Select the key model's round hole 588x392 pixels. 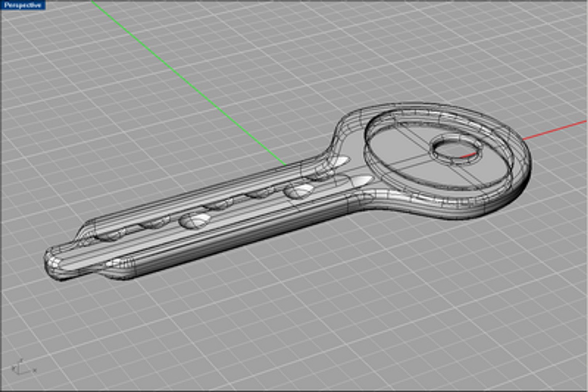457,148
